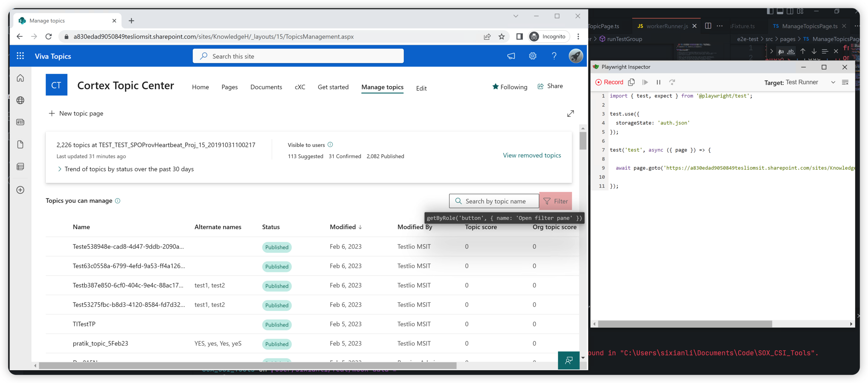The width and height of the screenshot is (868, 383).
Task: Pause execution in Playwright Inspector
Action: click(658, 82)
